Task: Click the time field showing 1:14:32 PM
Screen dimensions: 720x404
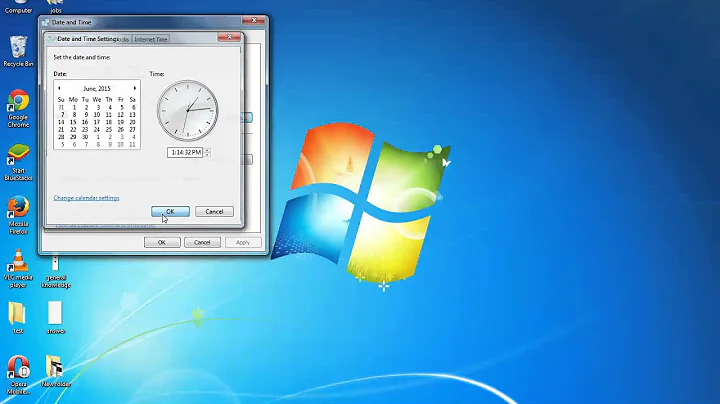Action: [x=185, y=152]
